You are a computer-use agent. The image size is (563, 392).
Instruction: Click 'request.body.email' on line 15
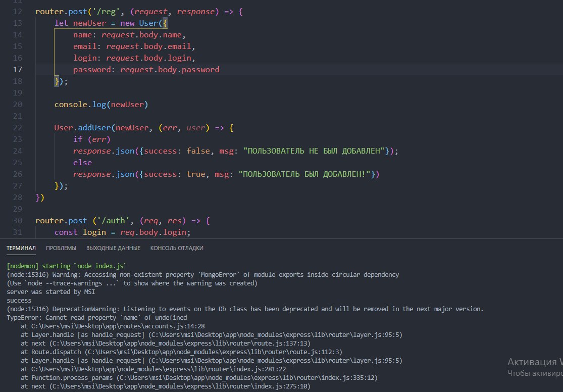click(x=148, y=46)
